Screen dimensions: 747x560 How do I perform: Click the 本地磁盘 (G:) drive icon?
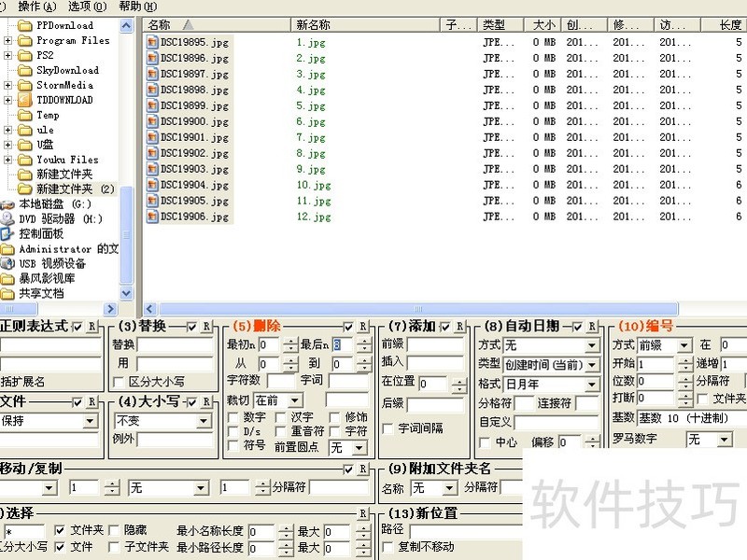pos(8,204)
